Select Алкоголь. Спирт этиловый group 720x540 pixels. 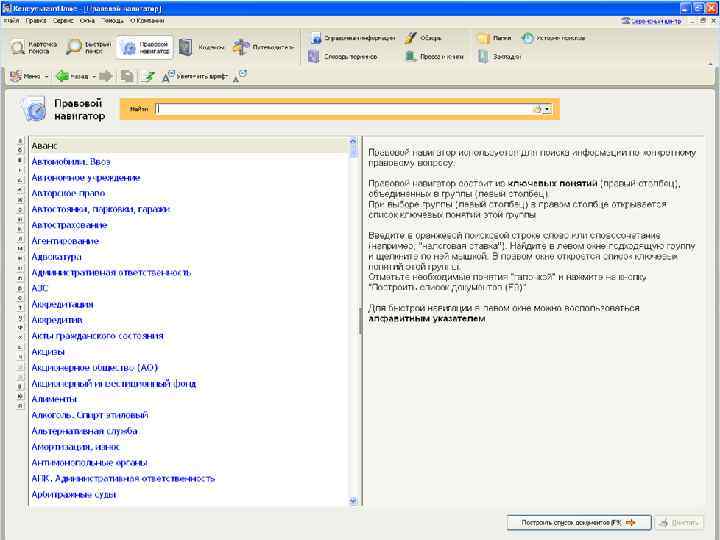pyautogui.click(x=90, y=415)
